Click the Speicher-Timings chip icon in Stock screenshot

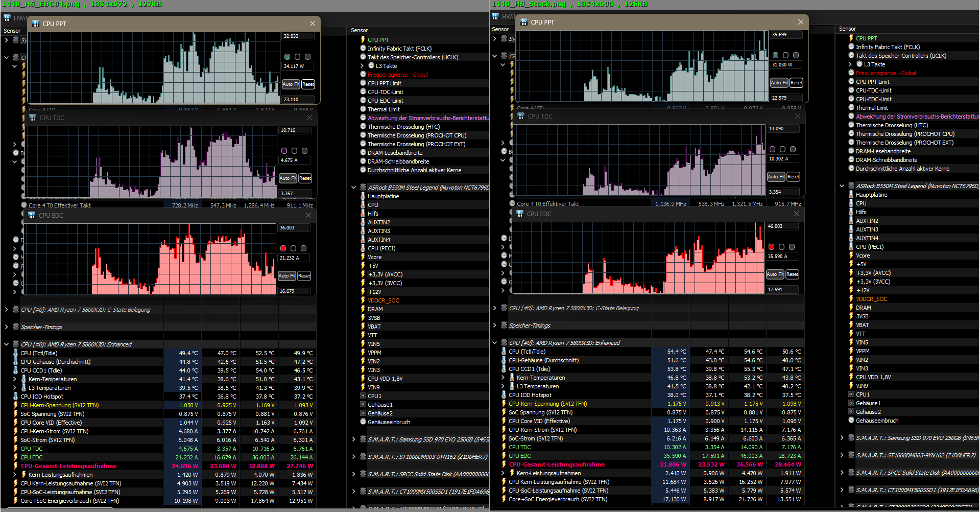point(504,325)
